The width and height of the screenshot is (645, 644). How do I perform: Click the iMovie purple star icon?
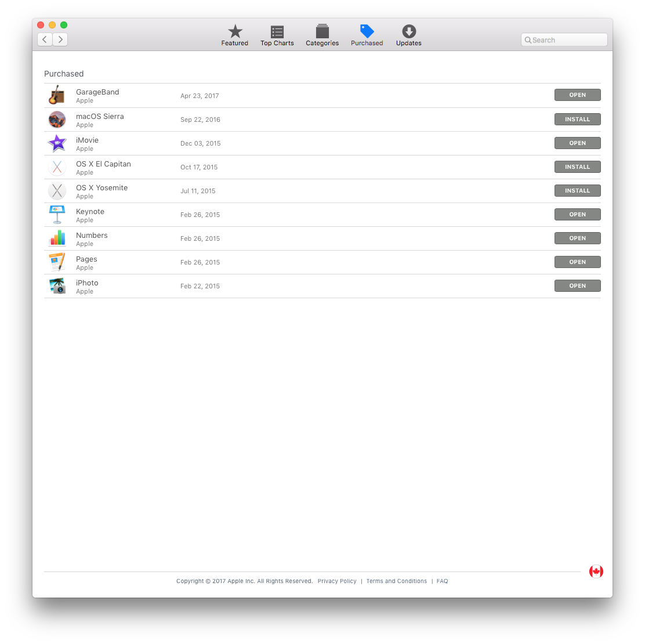coord(57,143)
